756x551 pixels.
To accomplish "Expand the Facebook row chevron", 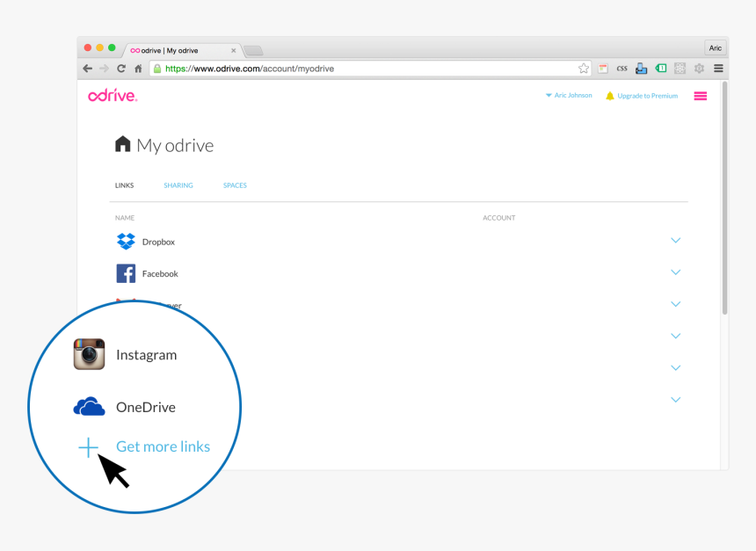I will point(675,272).
